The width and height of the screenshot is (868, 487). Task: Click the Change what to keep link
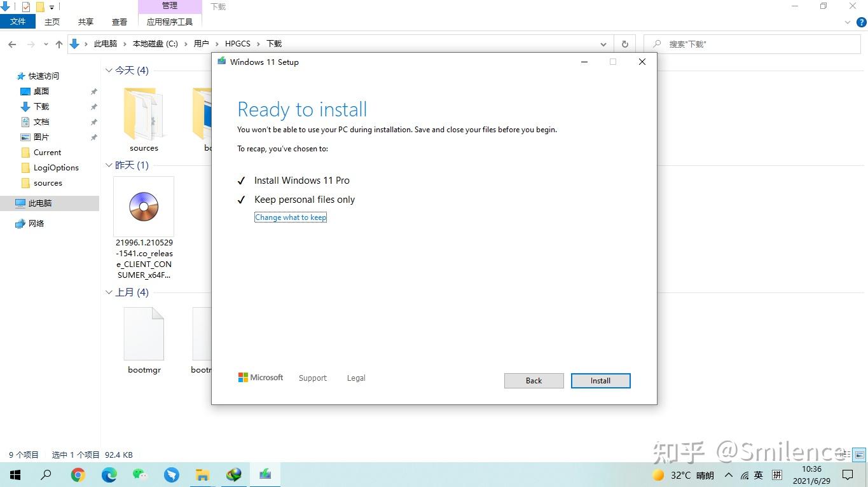[291, 217]
